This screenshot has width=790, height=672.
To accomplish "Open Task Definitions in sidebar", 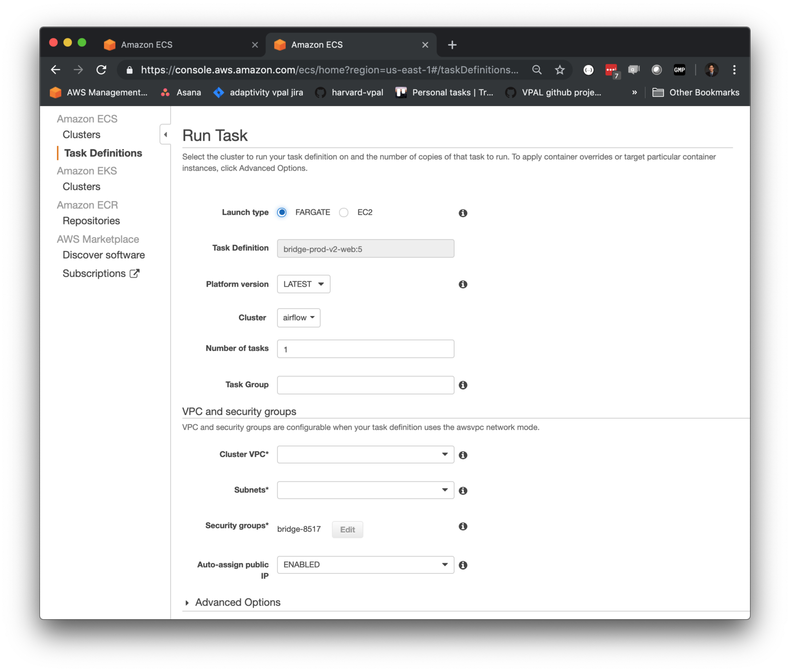I will pos(103,153).
